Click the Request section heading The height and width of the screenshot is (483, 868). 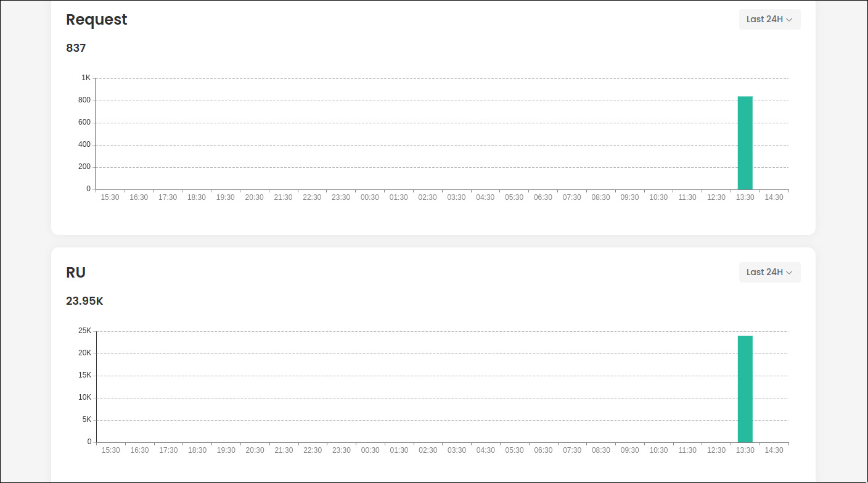click(x=97, y=19)
